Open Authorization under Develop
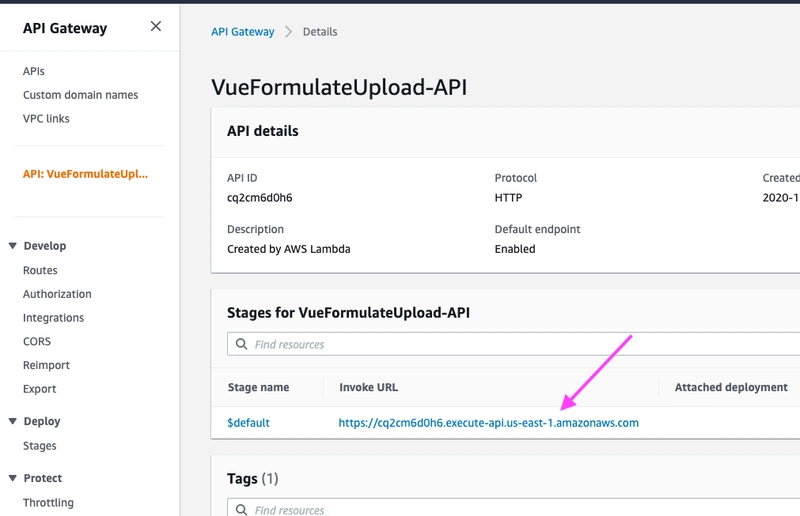Image resolution: width=800 pixels, height=516 pixels. pyautogui.click(x=57, y=294)
